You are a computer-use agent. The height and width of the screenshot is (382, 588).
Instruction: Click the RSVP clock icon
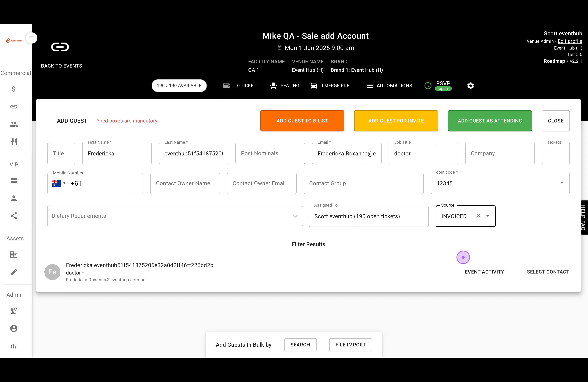click(428, 86)
